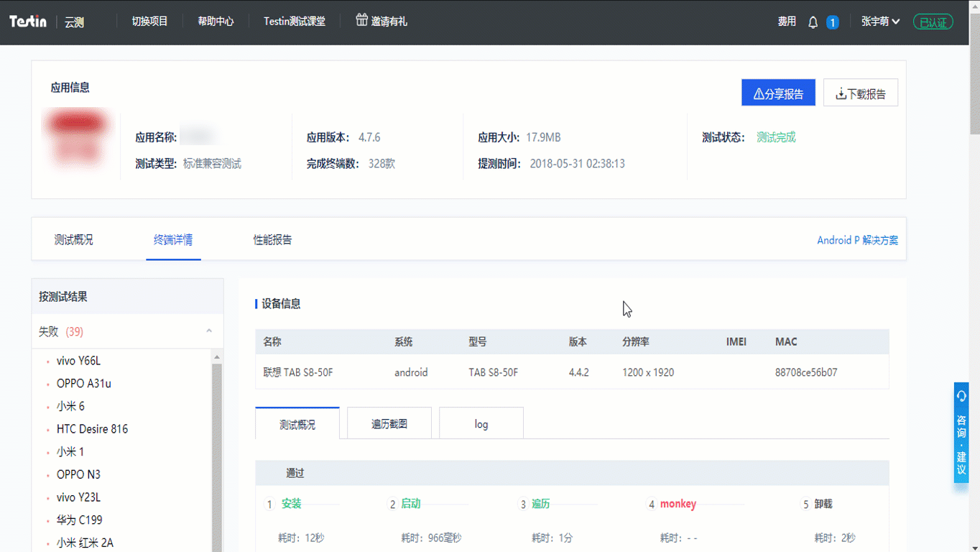Select OPPO A31u in device list
Screen dimensions: 980x552
tap(84, 384)
